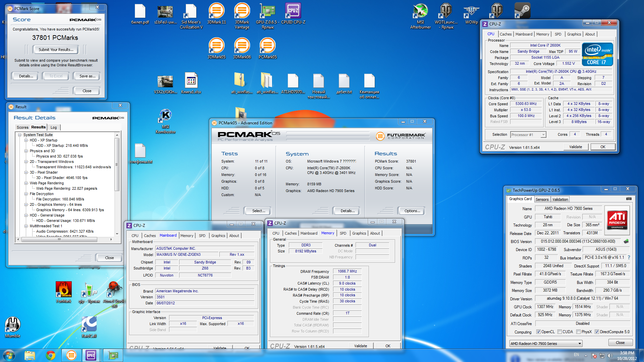Toggle the PhysX checkbox in GPU-Z

578,332
